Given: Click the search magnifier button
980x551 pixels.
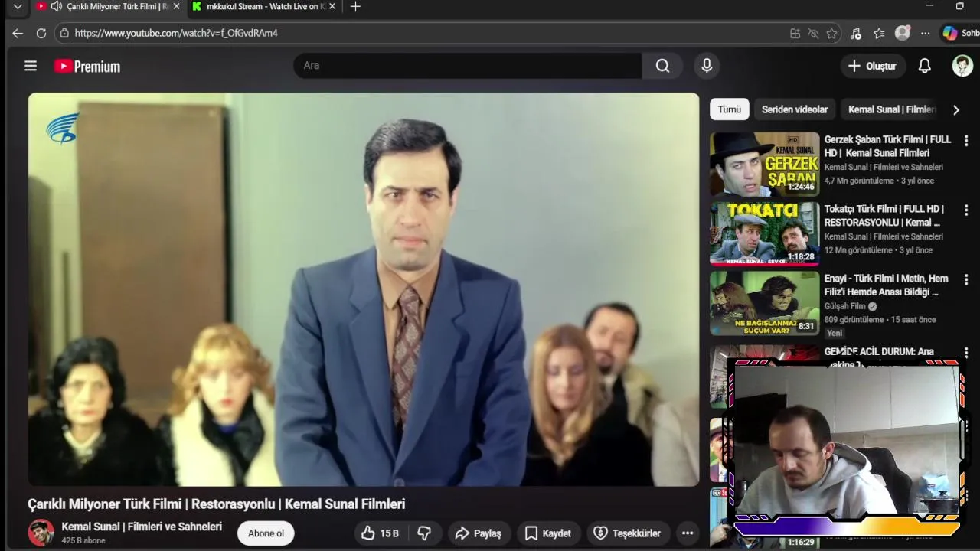Looking at the screenshot, I should 662,66.
